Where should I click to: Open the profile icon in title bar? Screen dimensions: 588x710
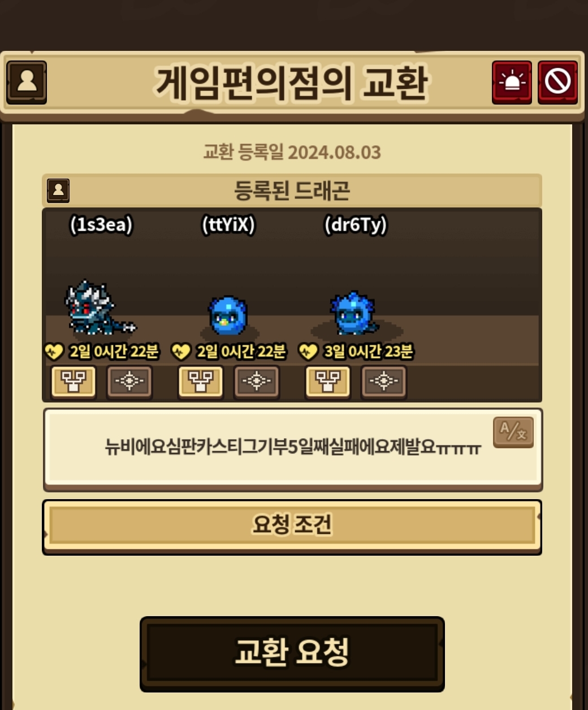coord(27,83)
